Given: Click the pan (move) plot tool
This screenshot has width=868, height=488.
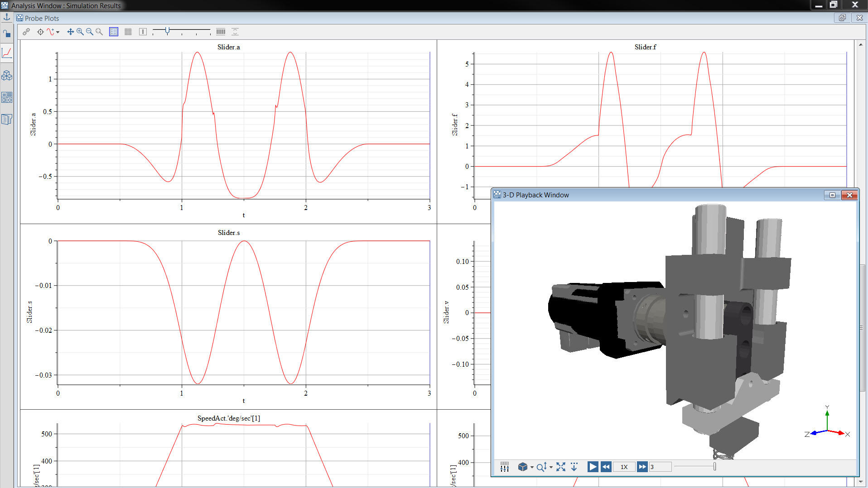Looking at the screenshot, I should [70, 32].
